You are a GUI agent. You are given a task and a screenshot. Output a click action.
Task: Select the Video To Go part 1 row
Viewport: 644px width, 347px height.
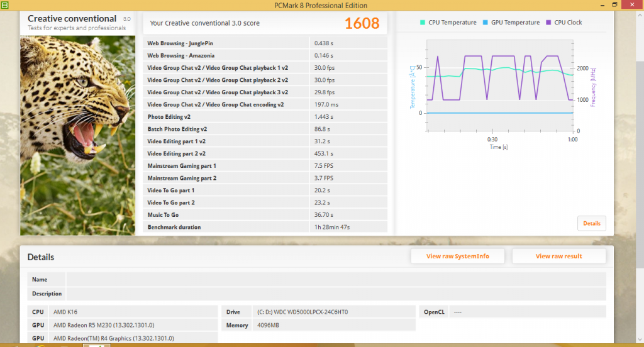point(265,190)
